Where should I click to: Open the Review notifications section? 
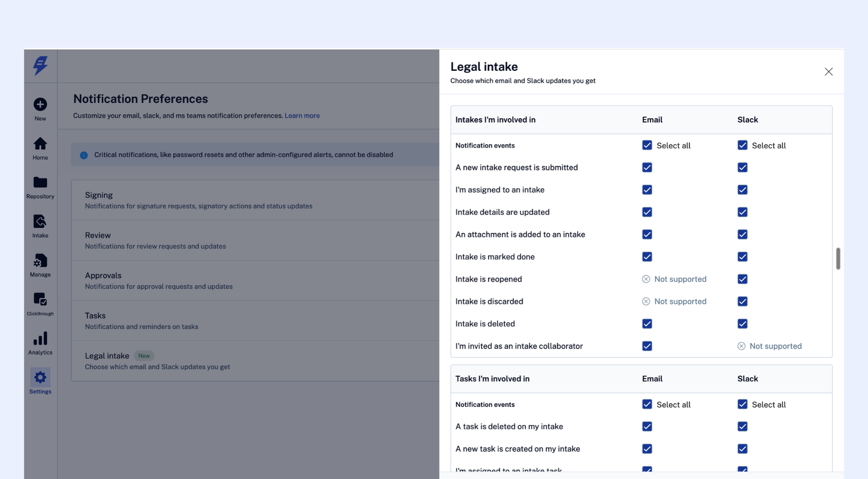click(x=256, y=240)
